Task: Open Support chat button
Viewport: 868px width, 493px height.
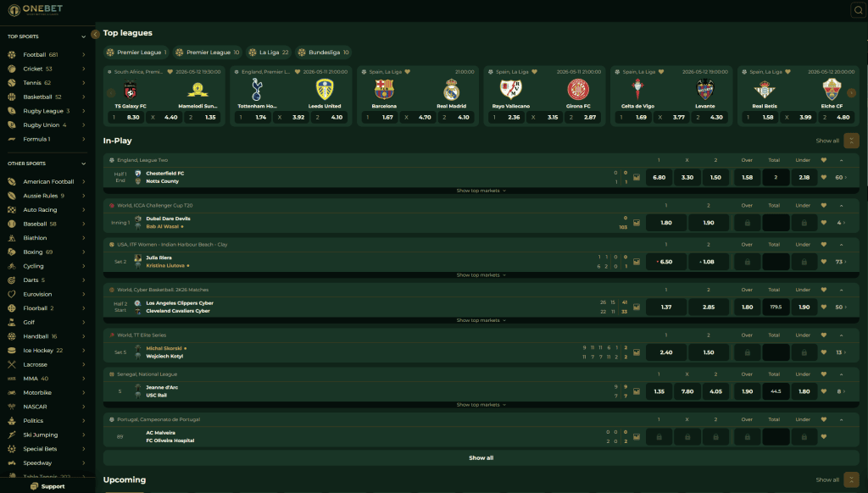Action: pyautogui.click(x=47, y=486)
